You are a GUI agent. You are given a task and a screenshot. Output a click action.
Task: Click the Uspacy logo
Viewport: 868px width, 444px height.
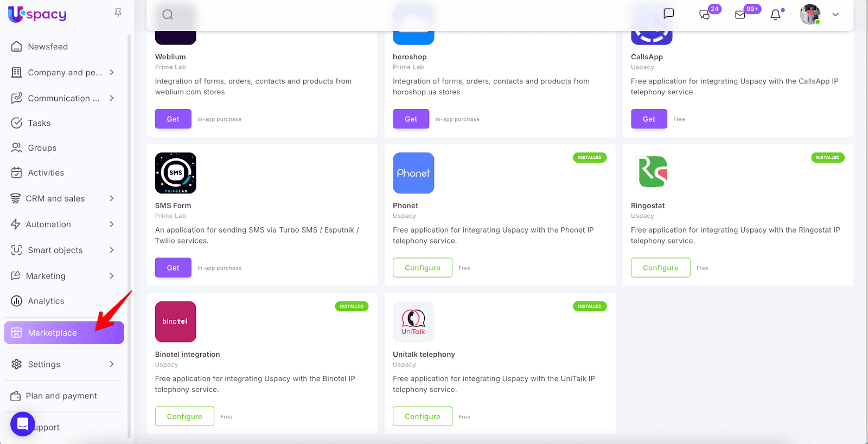pyautogui.click(x=37, y=14)
